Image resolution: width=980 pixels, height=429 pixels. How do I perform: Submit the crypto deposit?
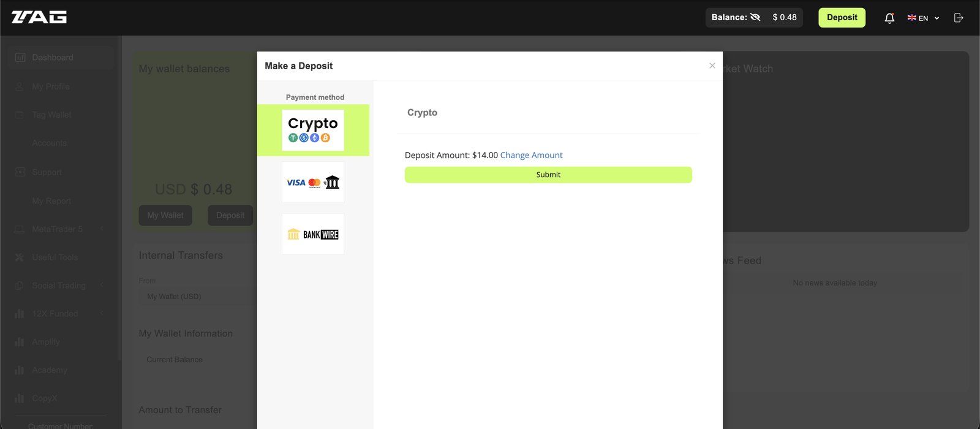[548, 175]
